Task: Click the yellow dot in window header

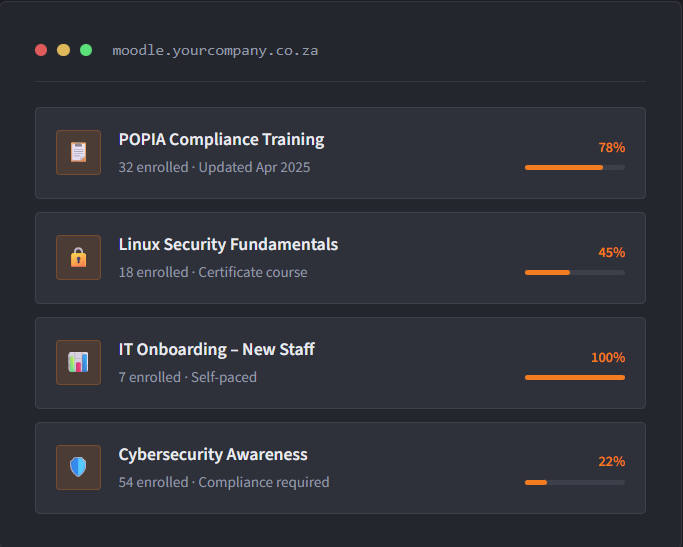Action: coord(63,50)
